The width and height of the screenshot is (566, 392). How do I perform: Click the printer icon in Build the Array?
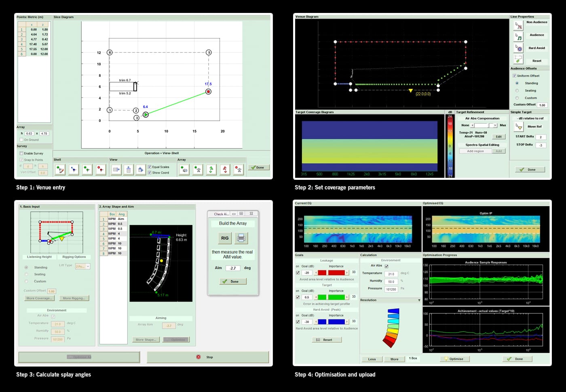[x=241, y=238]
